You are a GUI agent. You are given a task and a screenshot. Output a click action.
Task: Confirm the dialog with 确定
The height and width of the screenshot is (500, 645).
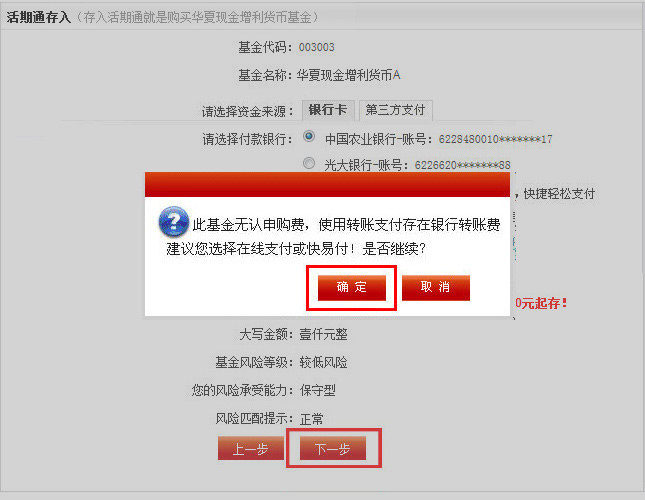tap(352, 287)
